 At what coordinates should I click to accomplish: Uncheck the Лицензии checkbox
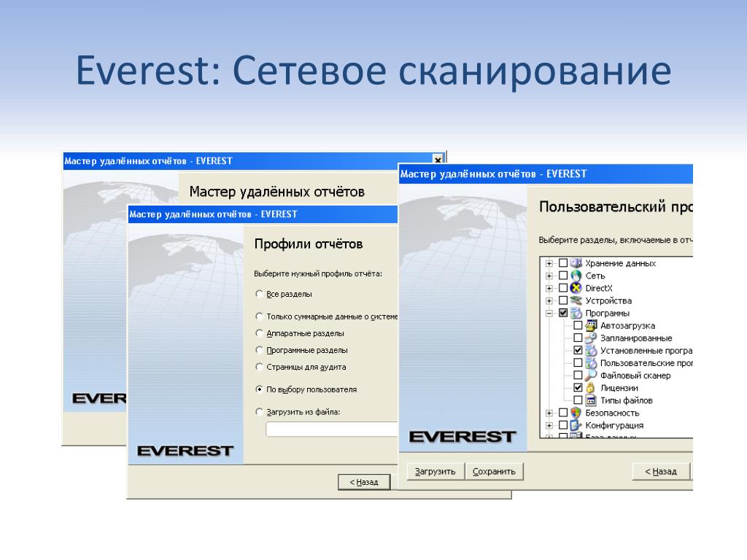[578, 388]
